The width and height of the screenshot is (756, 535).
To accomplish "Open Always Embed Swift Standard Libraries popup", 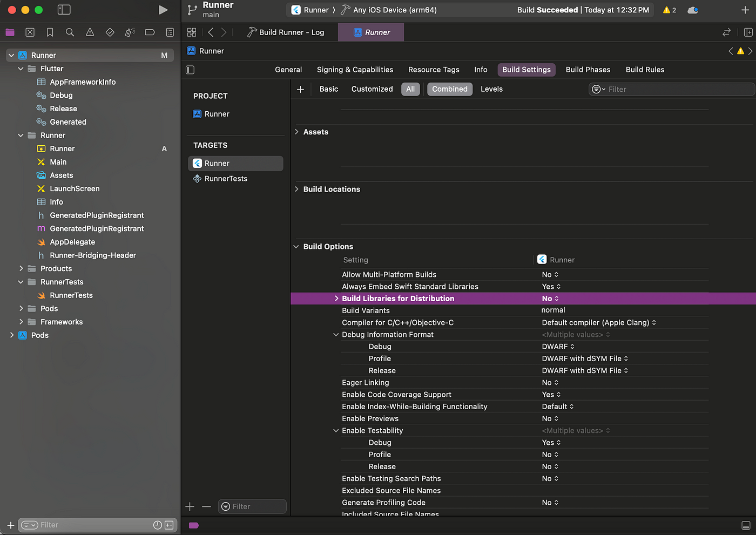I will (x=551, y=287).
